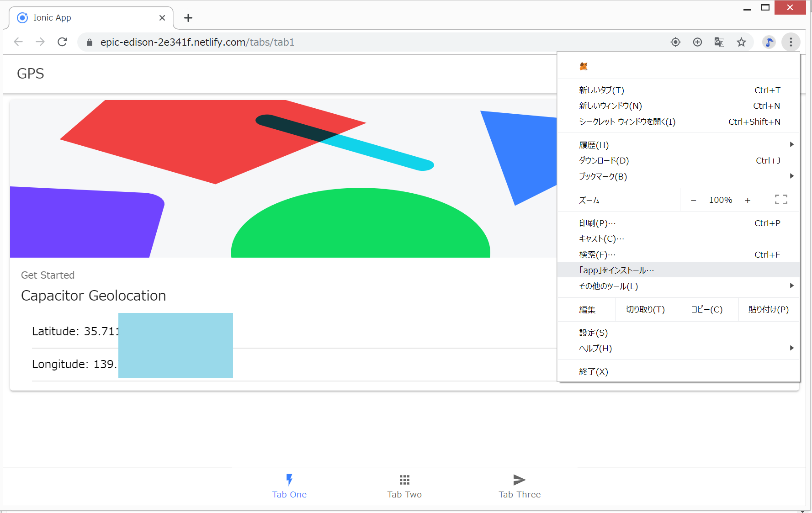812x513 pixels.
Task: Click the MetaMask fox extension icon
Action: [x=584, y=66]
